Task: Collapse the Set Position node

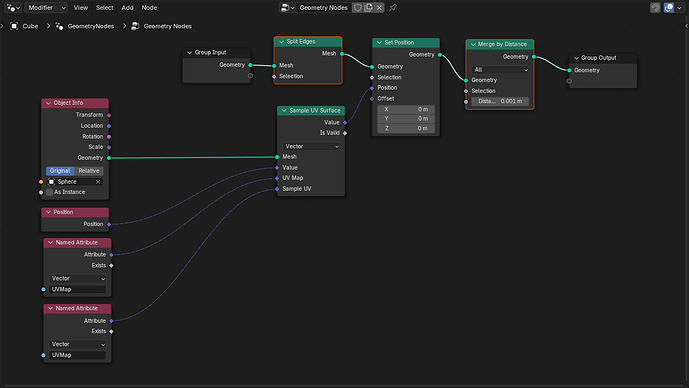Action: pyautogui.click(x=379, y=43)
